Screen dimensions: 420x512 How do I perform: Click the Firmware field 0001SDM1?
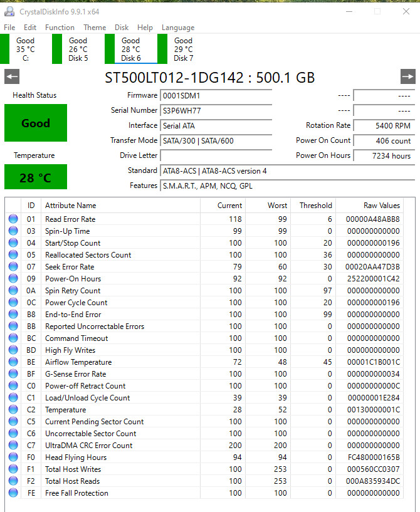(216, 96)
